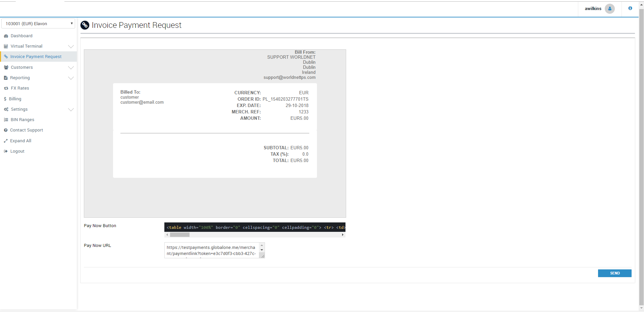Expand the Virtual Terminal submenu chevron
The width and height of the screenshot is (644, 312).
[71, 46]
